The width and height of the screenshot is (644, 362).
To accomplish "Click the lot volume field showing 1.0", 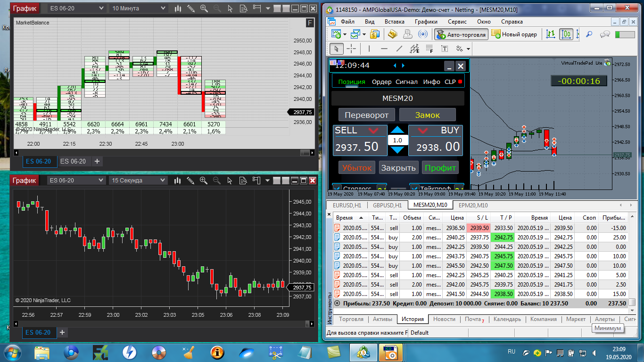I will point(398,140).
